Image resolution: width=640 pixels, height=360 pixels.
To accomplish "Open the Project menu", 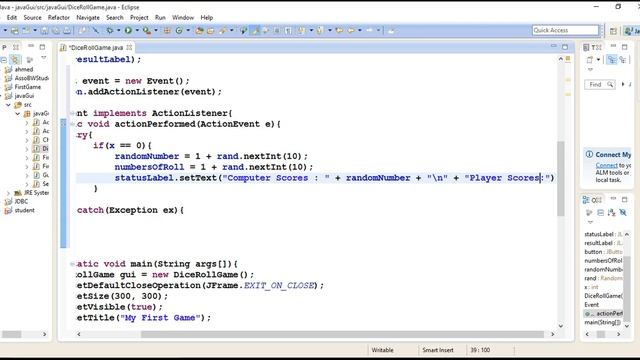I will point(139,18).
